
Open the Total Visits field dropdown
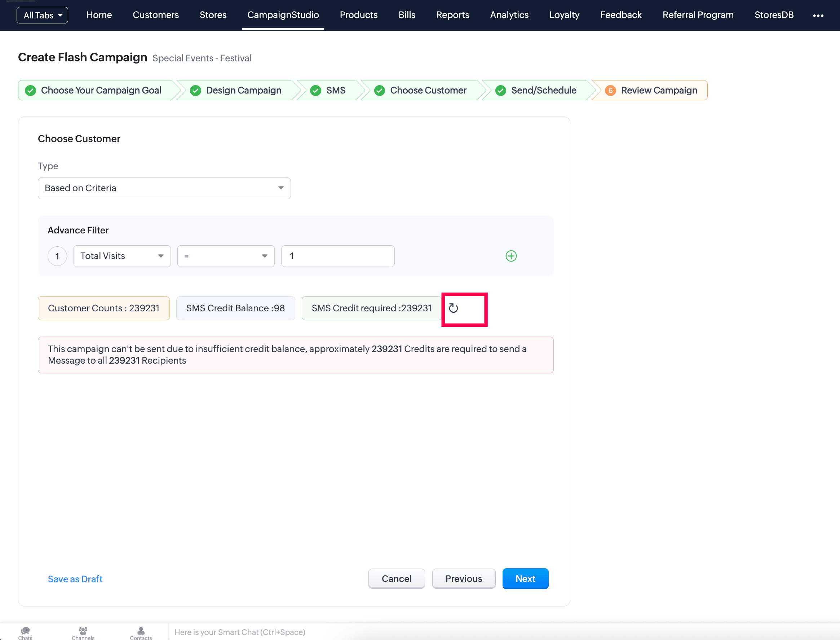click(122, 256)
